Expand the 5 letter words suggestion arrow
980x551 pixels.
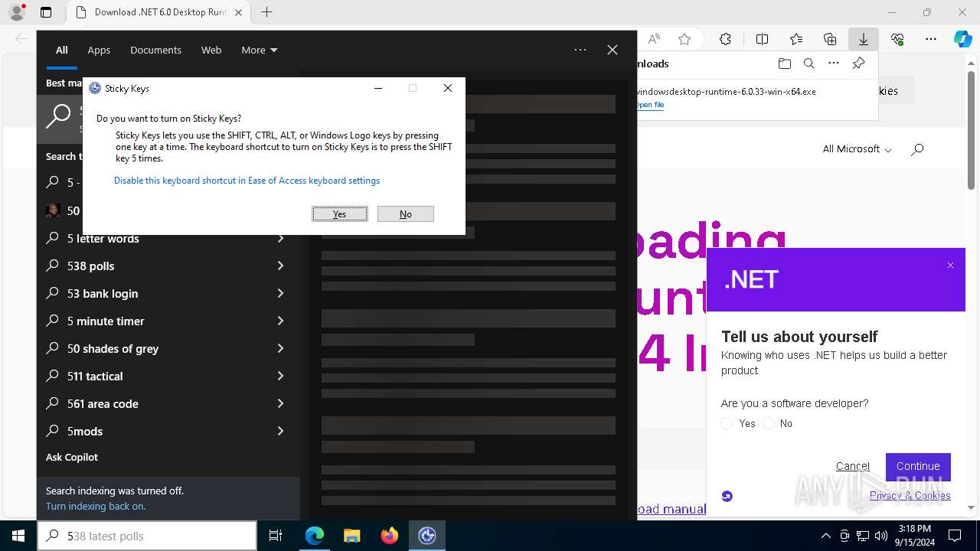(280, 239)
